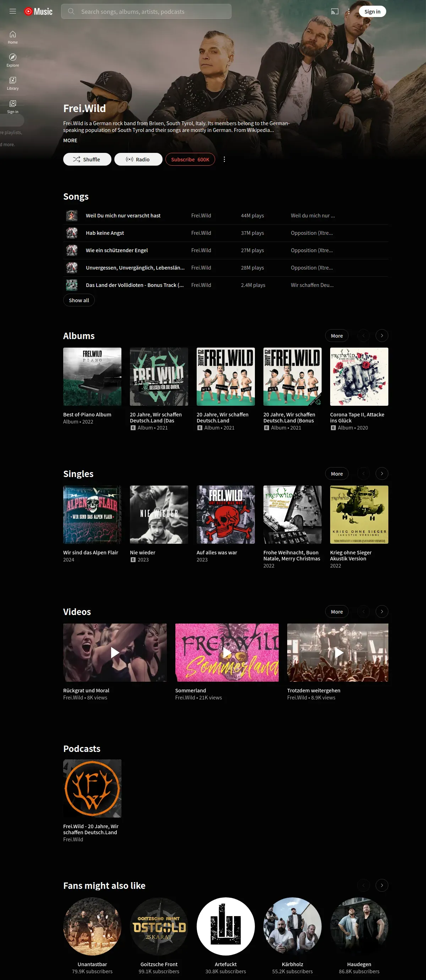Viewport: 426px width, 980px height.
Task: Open Haudegen artist avatar
Action: (x=359, y=927)
